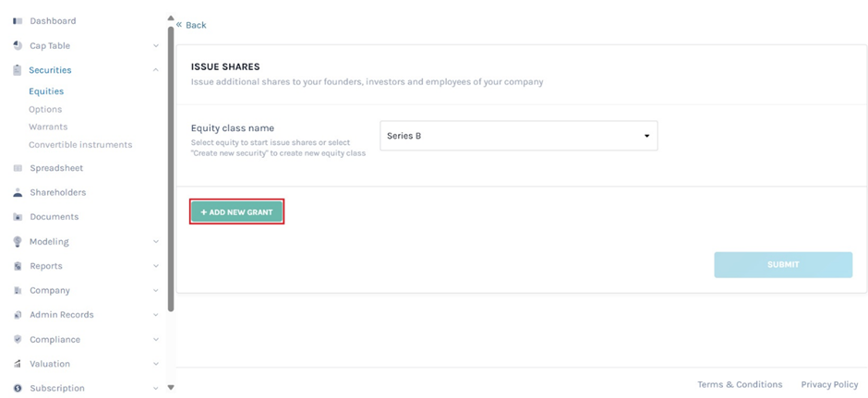Image resolution: width=868 pixels, height=398 pixels.
Task: Open the Equity class name dropdown
Action: click(519, 136)
